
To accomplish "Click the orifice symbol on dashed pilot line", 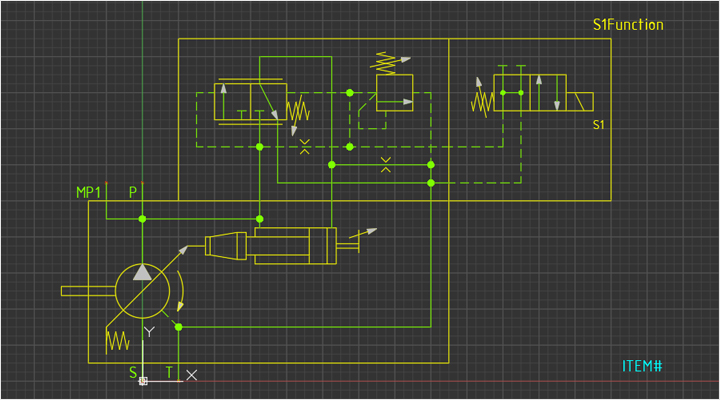I will click(304, 146).
